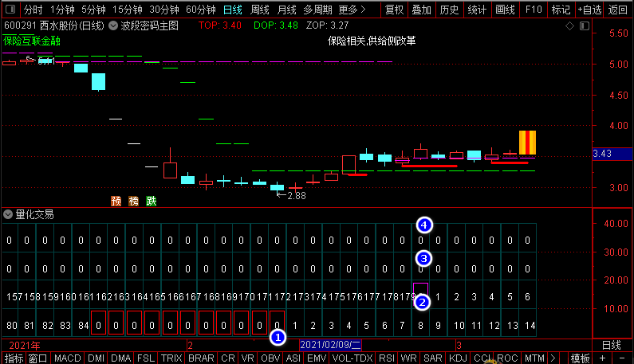Click the diamond icon above the price axis
The width and height of the screenshot is (634, 364).
[x=569, y=26]
